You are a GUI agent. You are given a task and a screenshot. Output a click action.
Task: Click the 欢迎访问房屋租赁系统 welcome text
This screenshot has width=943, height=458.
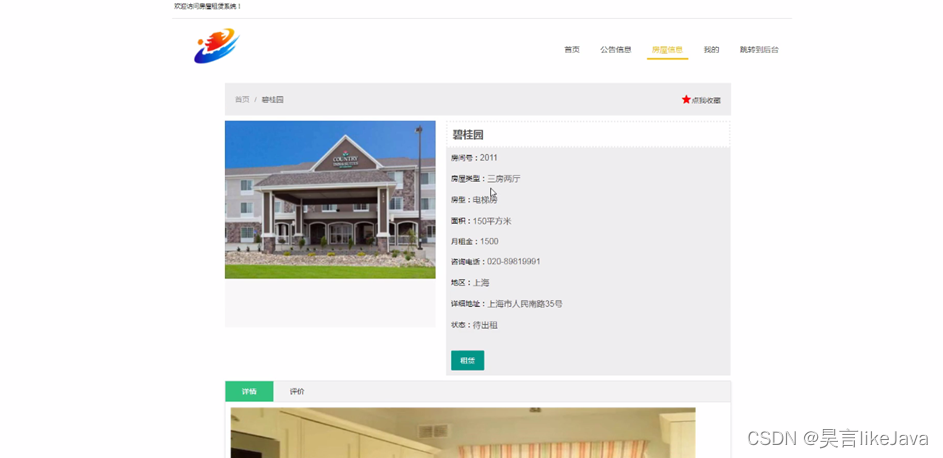207,6
